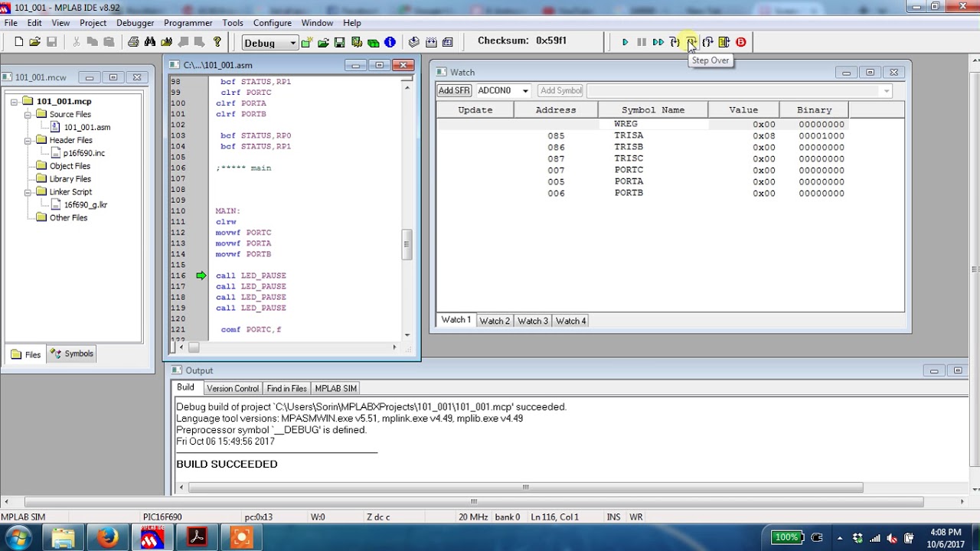Image resolution: width=980 pixels, height=551 pixels.
Task: Click the green Package in .zip icon
Action: (x=373, y=42)
